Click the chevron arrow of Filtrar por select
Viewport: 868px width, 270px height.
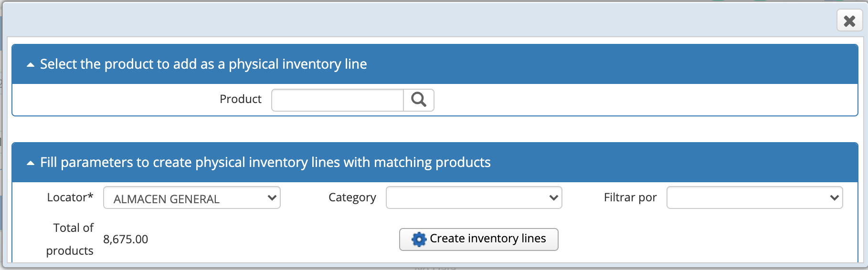pyautogui.click(x=835, y=197)
